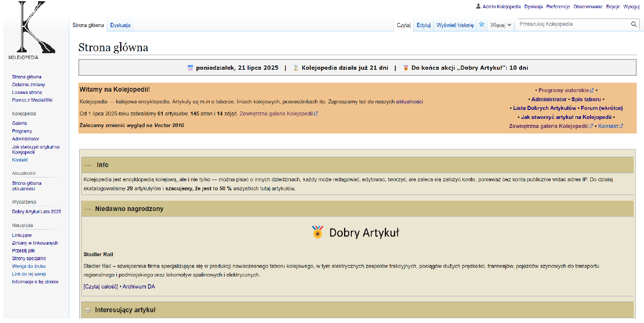Click the Interesujący artykuł section icon

(x=88, y=310)
